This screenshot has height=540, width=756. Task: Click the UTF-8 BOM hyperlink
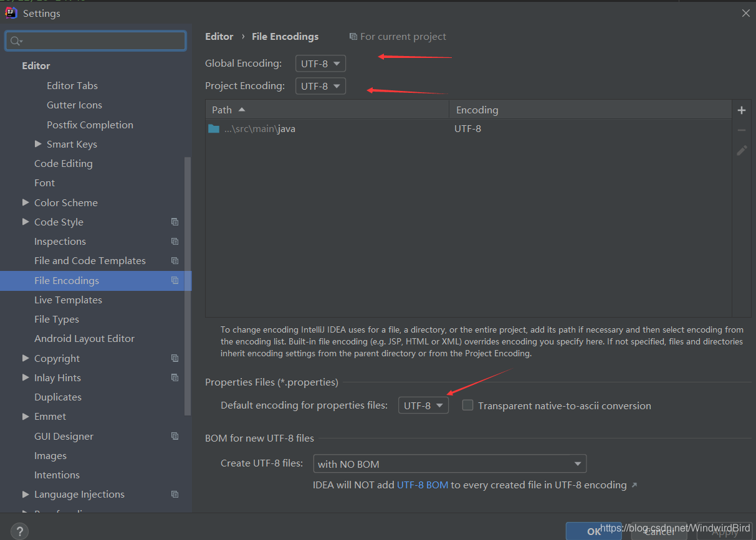point(423,485)
